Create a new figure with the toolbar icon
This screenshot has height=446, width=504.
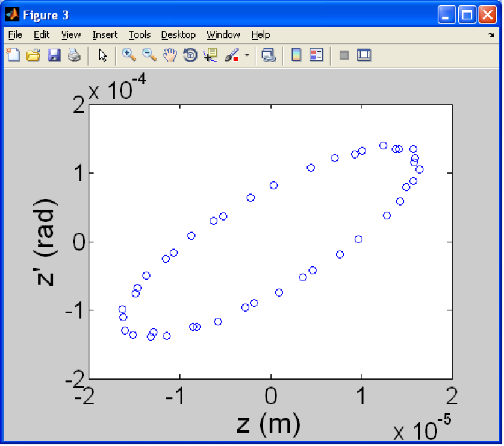pyautogui.click(x=13, y=55)
